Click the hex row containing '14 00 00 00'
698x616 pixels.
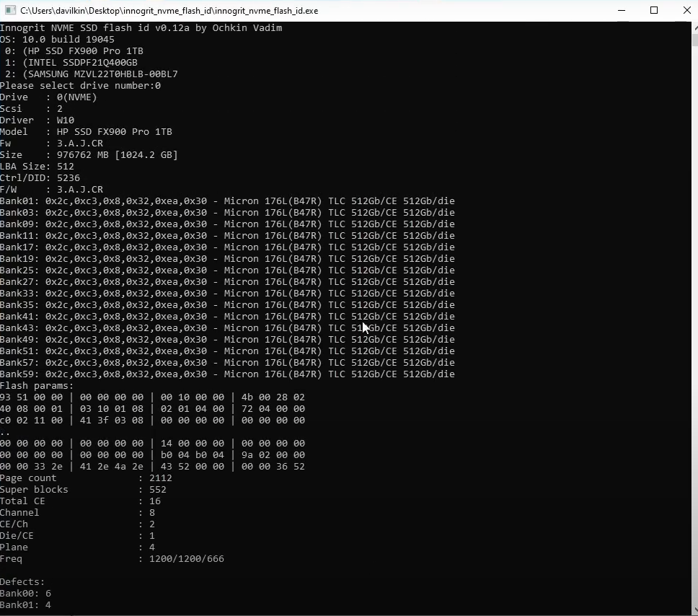(x=152, y=444)
